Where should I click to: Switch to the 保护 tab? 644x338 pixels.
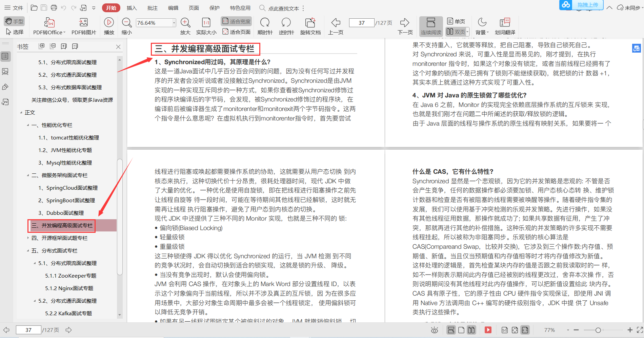215,8
